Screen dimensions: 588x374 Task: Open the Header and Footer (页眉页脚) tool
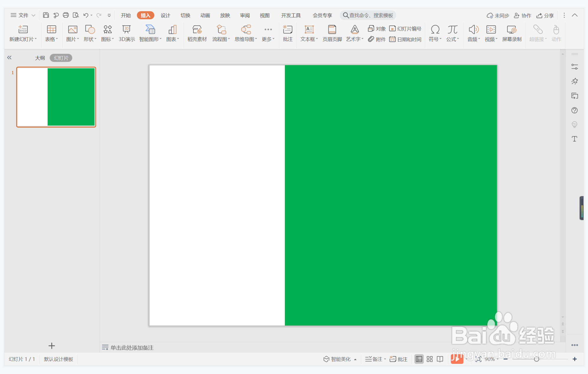pos(332,30)
